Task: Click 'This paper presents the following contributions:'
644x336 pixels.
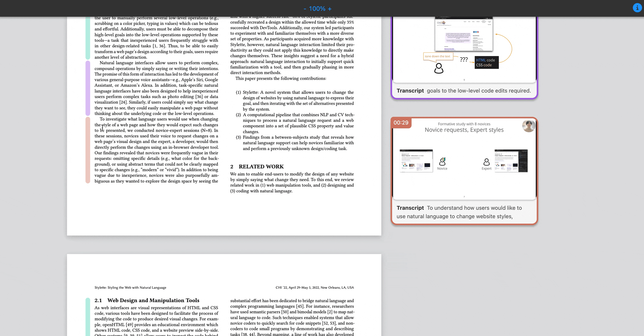Action: coord(281,79)
